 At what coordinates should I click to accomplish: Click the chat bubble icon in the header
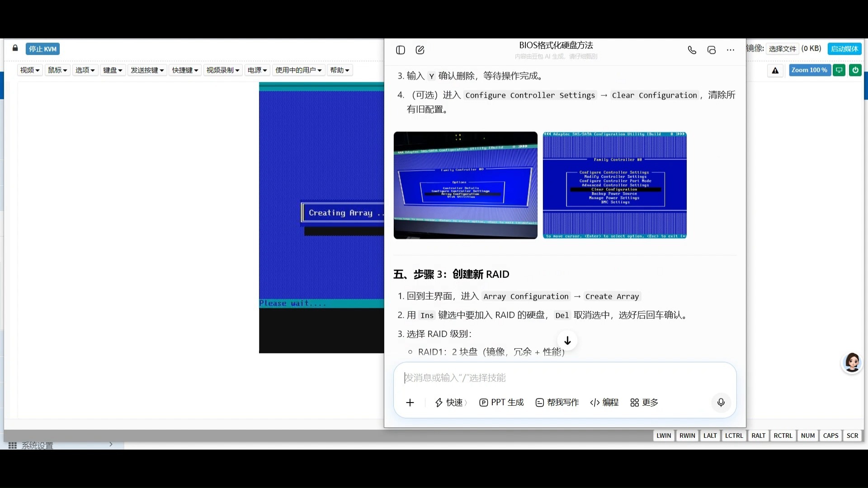coord(712,50)
